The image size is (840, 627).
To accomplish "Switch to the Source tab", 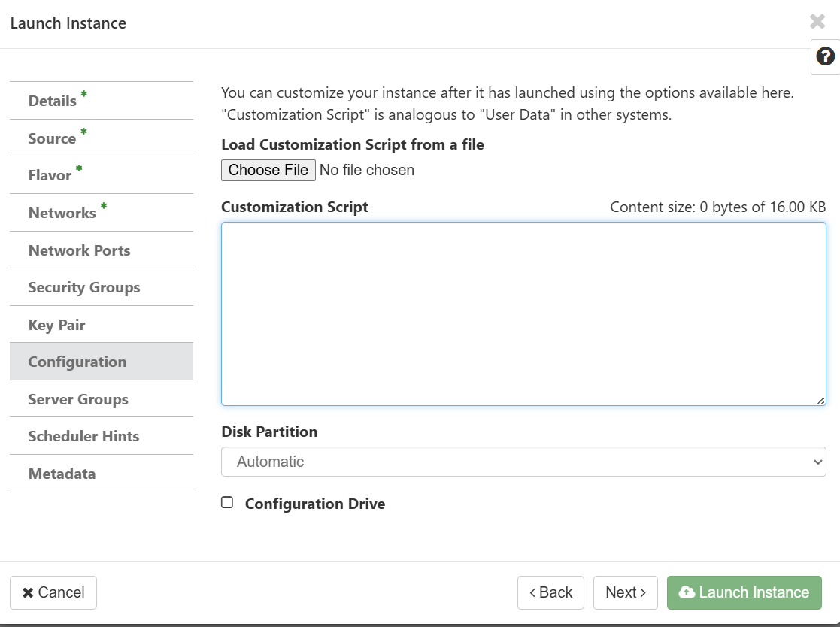I will [53, 138].
